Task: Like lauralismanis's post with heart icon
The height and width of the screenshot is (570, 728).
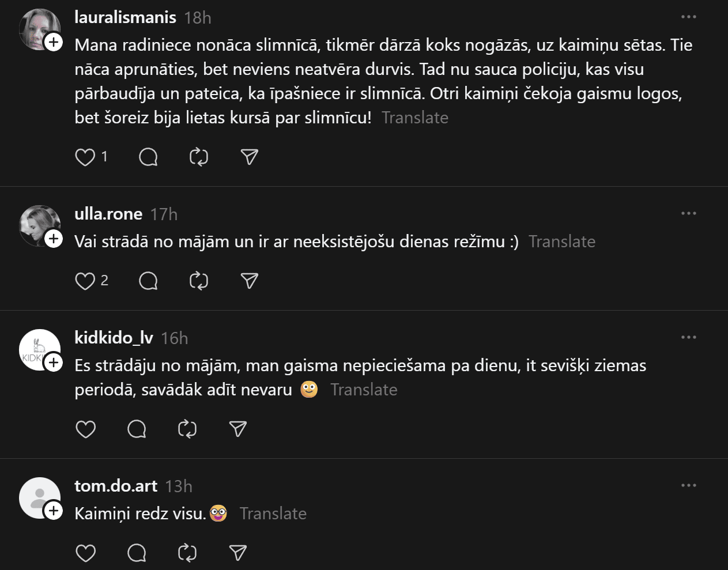Action: tap(85, 157)
